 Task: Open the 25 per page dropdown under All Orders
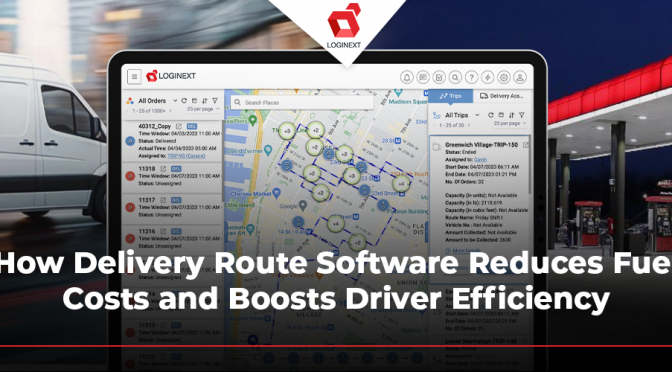[x=203, y=109]
